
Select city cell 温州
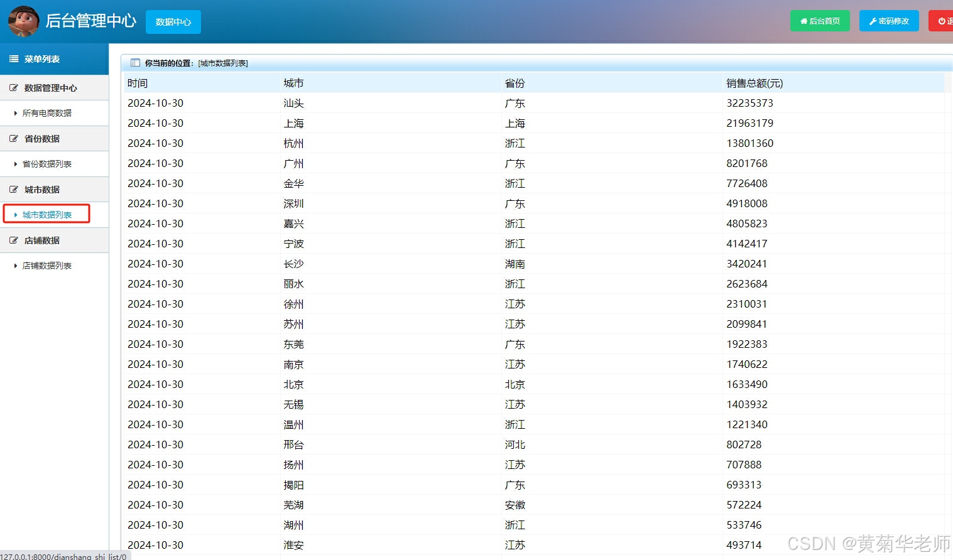293,424
